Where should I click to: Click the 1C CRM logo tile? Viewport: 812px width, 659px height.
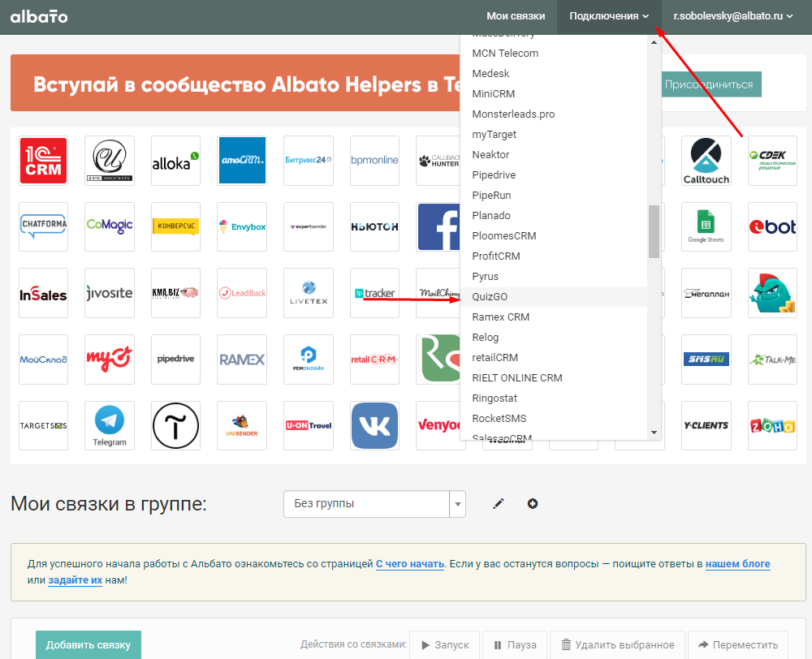pyautogui.click(x=43, y=161)
